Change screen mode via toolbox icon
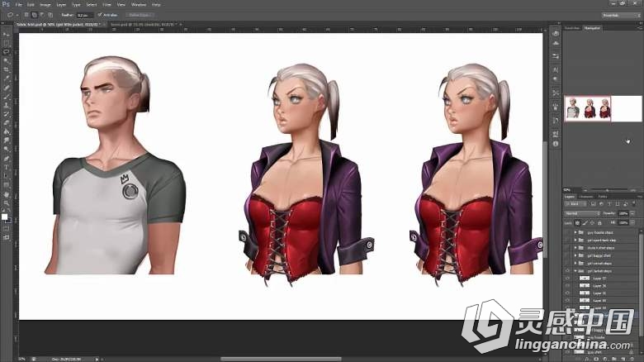 [6, 237]
